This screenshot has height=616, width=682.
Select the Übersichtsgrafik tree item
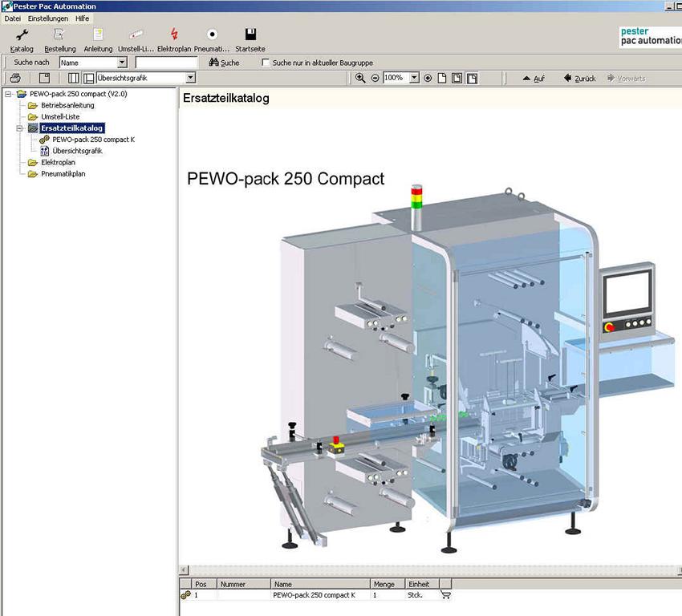[77, 151]
